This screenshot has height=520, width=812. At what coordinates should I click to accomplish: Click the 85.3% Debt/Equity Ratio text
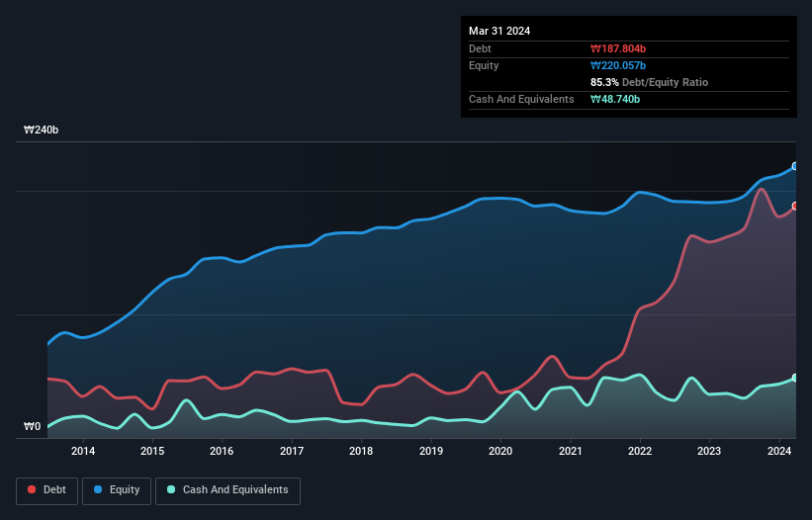[x=650, y=82]
